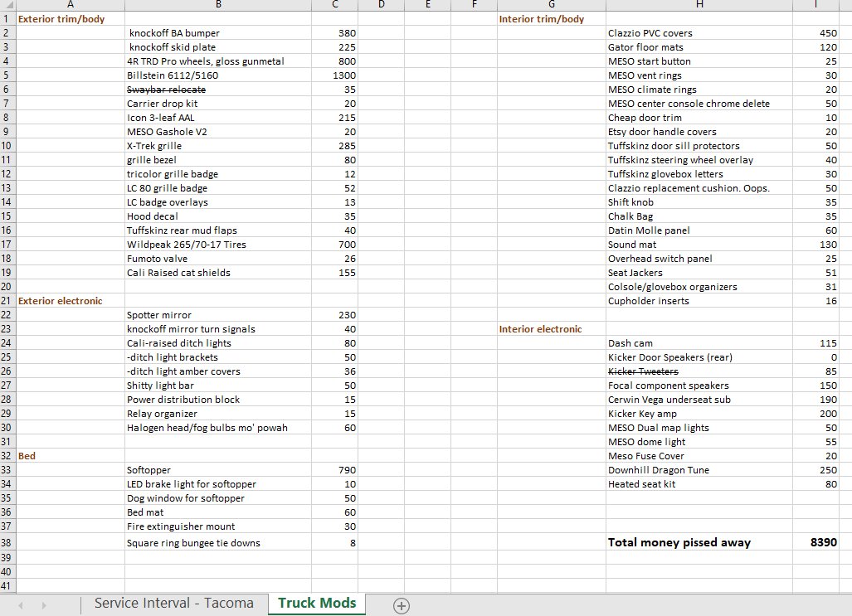Click the Cerwin Vega underseat sub cell

click(699, 400)
